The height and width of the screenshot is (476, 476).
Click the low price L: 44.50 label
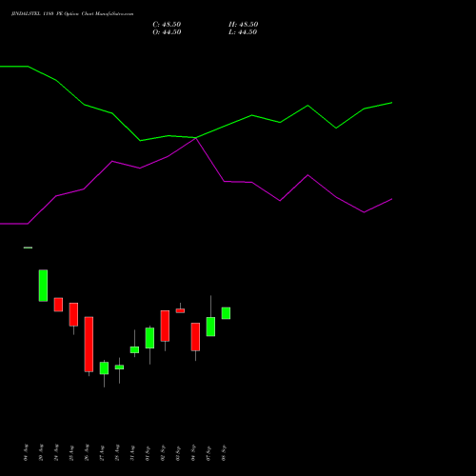coord(243,32)
